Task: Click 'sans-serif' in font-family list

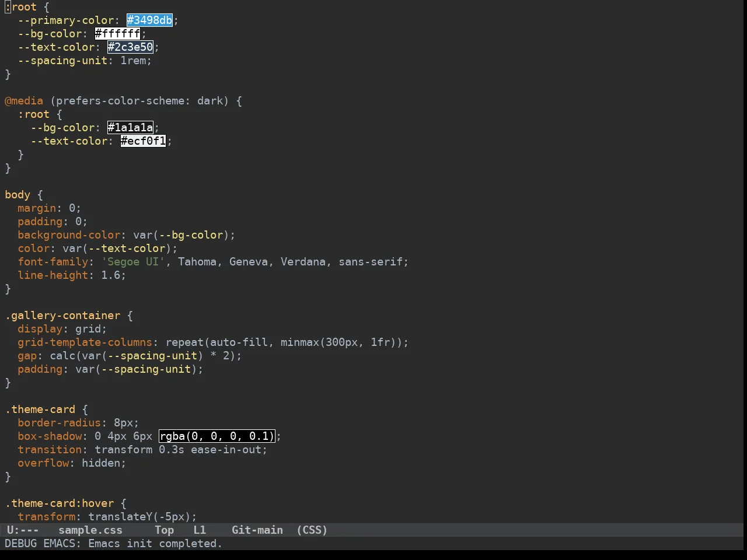Action: 371,262
